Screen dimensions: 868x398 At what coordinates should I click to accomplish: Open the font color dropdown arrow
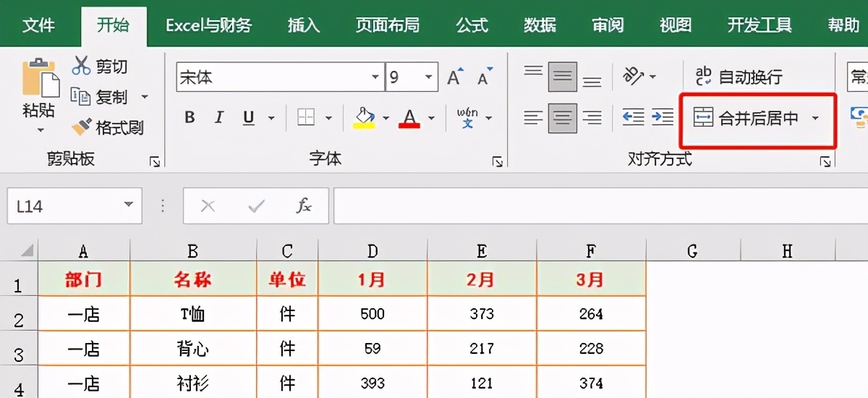[432, 118]
